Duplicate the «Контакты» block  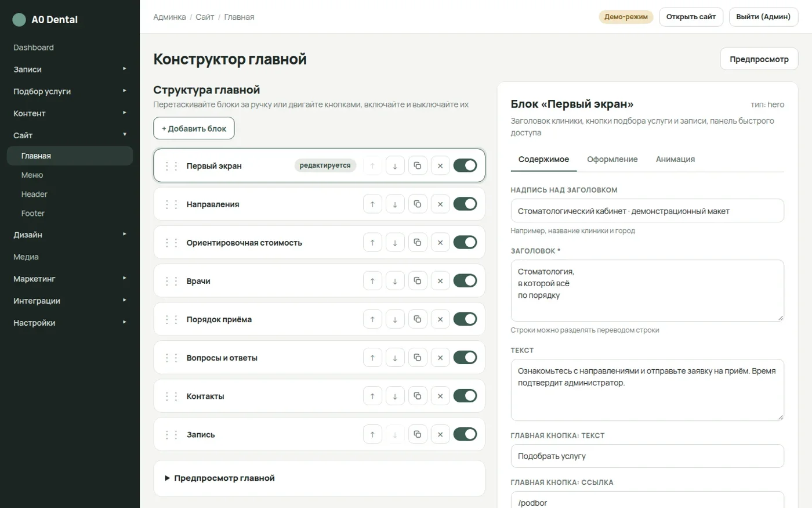(418, 396)
